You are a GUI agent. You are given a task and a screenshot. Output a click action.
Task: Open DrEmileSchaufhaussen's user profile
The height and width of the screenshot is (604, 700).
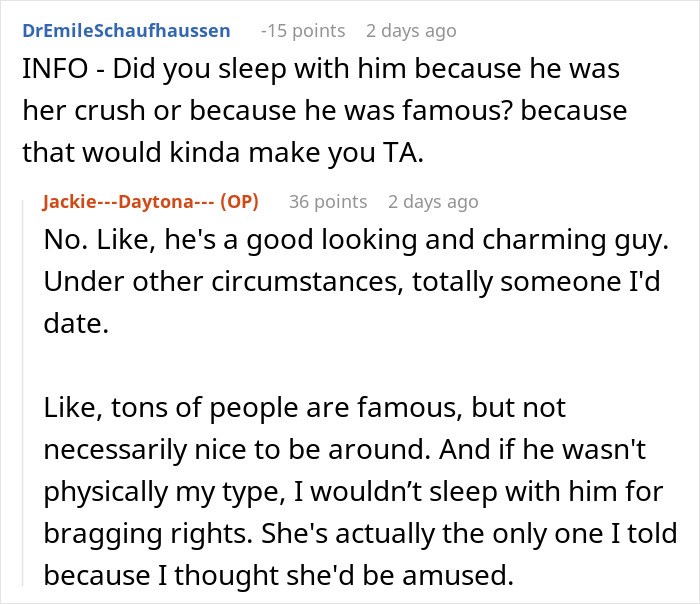tap(125, 31)
